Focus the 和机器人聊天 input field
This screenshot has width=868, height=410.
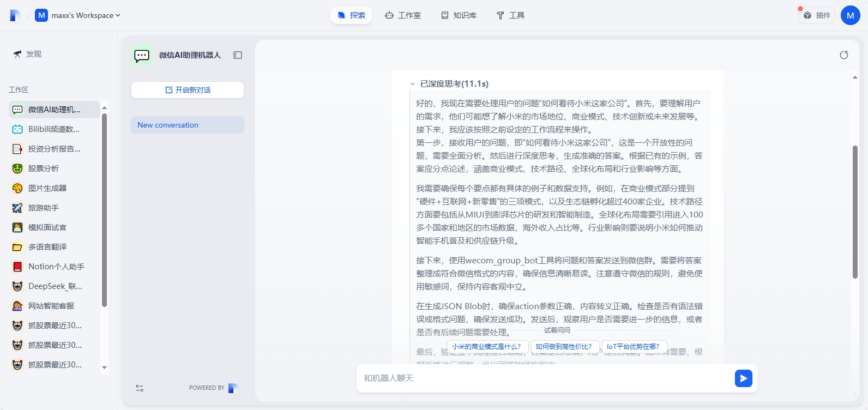[545, 378]
